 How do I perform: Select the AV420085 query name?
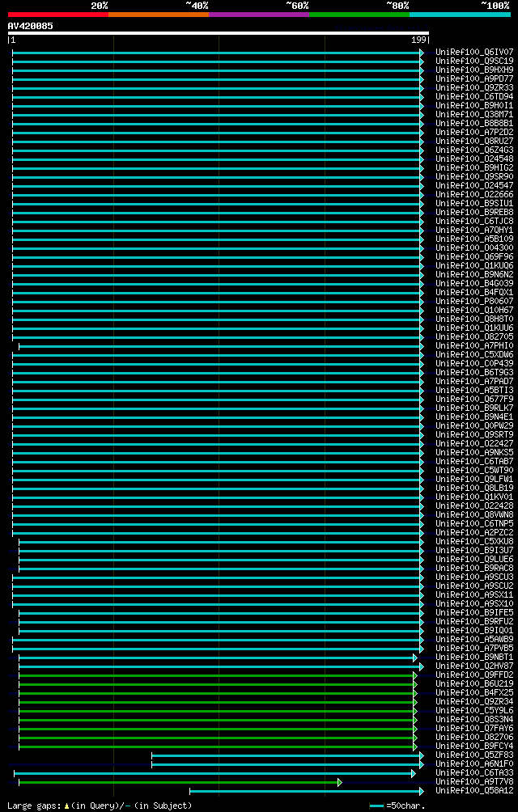pos(30,26)
